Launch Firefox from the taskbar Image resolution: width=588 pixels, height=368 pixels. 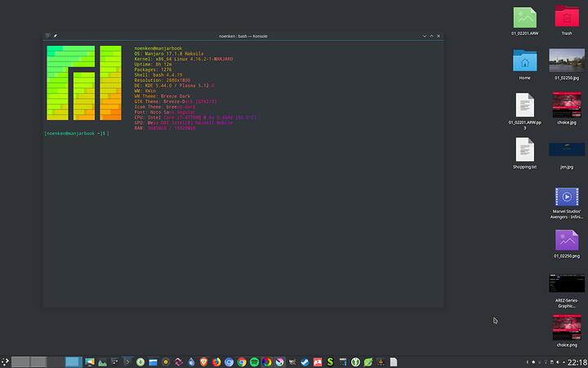[x=216, y=362]
